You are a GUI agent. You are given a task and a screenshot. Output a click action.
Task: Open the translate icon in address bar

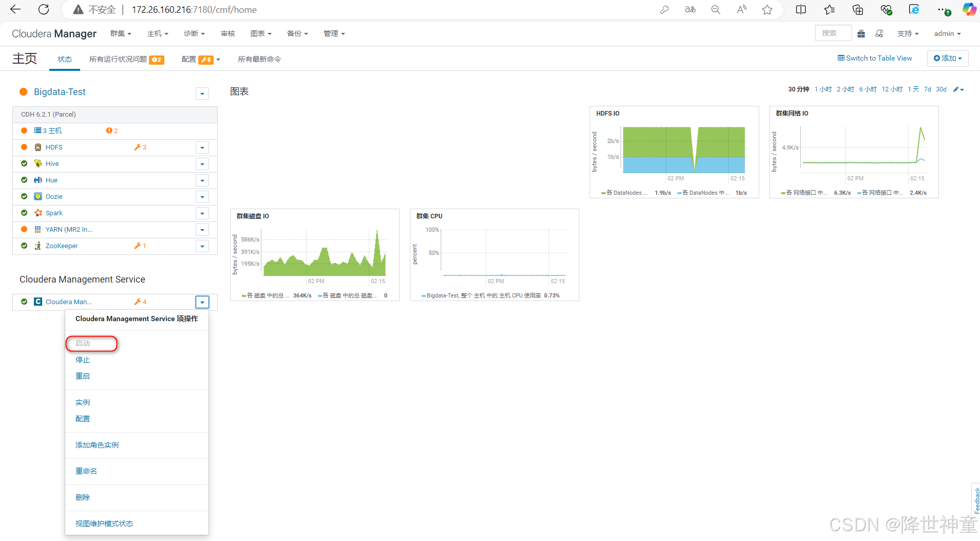click(x=690, y=9)
